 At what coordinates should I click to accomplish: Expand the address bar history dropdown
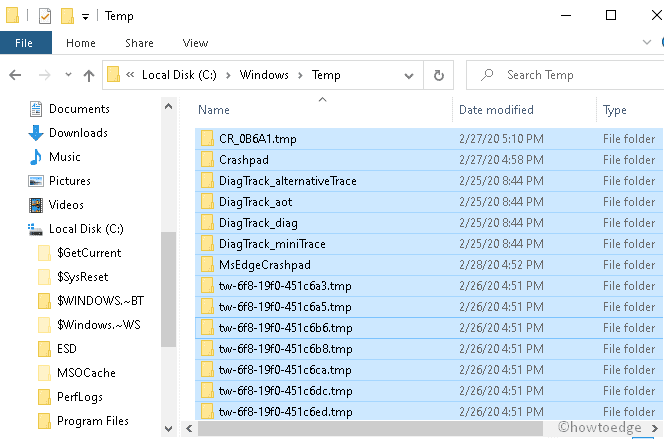point(409,75)
